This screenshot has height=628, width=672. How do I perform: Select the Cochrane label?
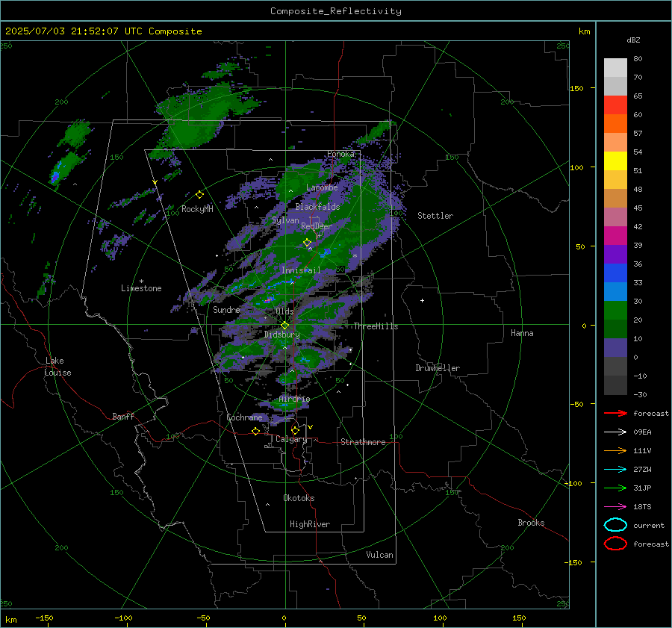[x=244, y=417]
